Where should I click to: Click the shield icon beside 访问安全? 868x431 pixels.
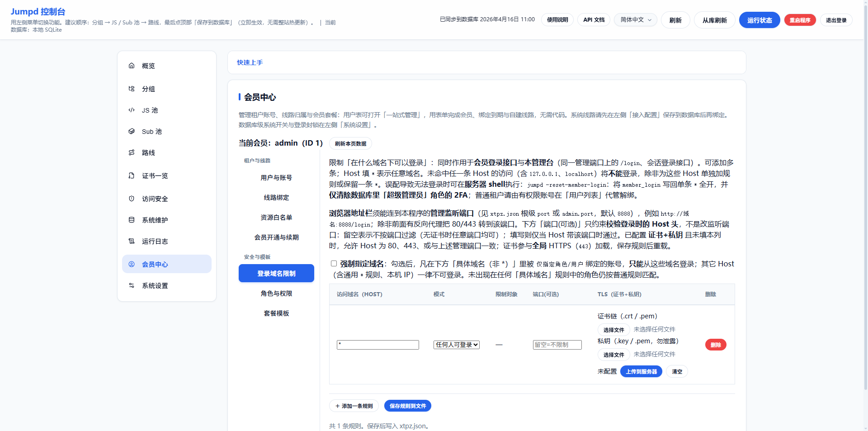point(132,199)
